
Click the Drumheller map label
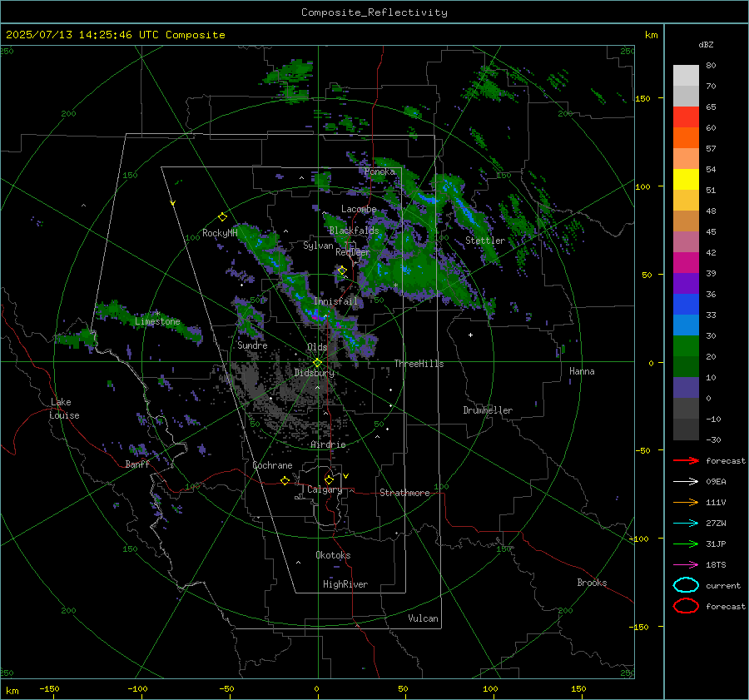488,410
